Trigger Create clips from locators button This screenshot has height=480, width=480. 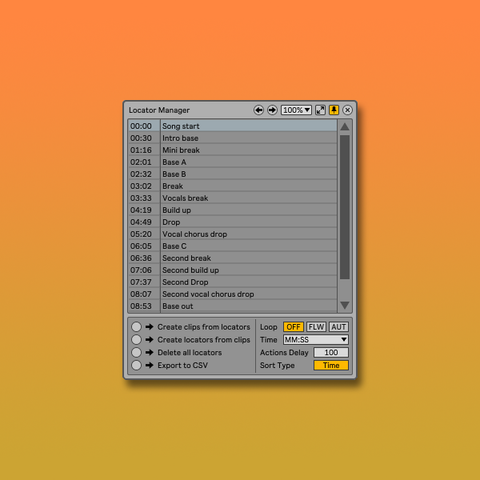[x=136, y=327]
